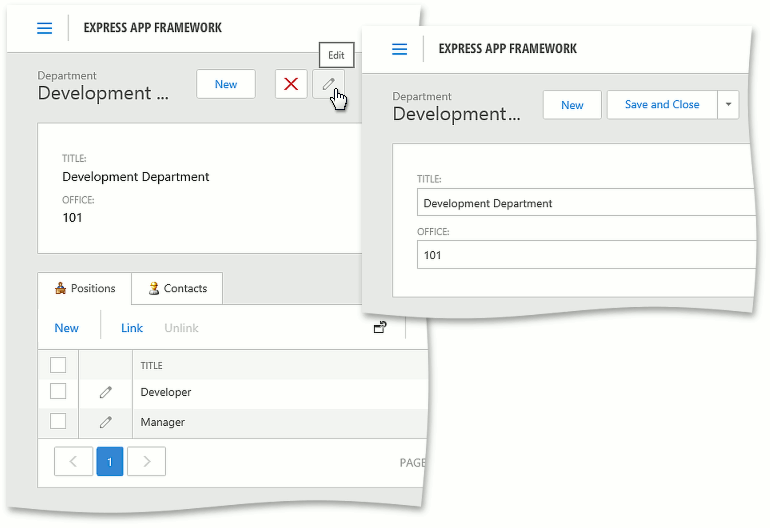This screenshot has width=770, height=528.
Task: Click the pencil Edit icon button
Action: point(328,84)
